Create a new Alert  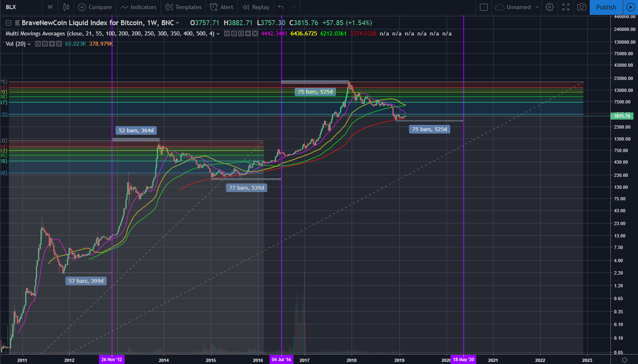[x=222, y=7]
